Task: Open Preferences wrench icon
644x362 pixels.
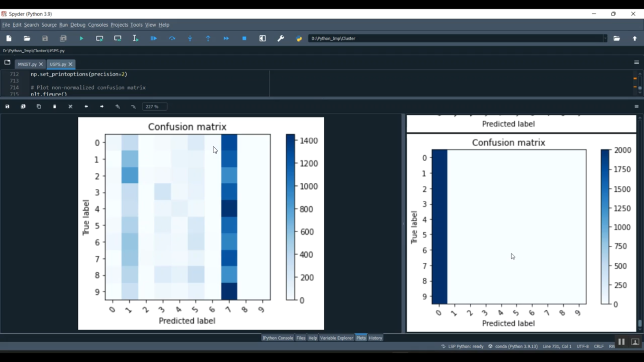Action: pyautogui.click(x=281, y=39)
